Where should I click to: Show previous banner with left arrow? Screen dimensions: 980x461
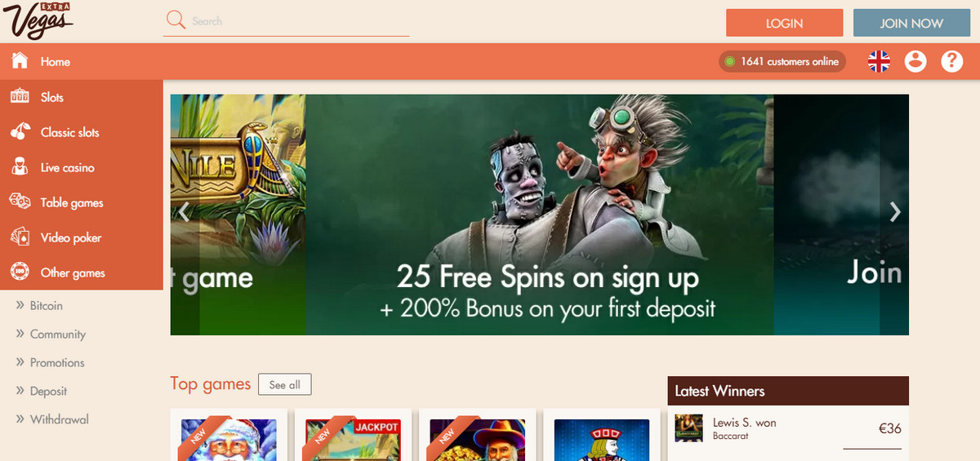(185, 212)
